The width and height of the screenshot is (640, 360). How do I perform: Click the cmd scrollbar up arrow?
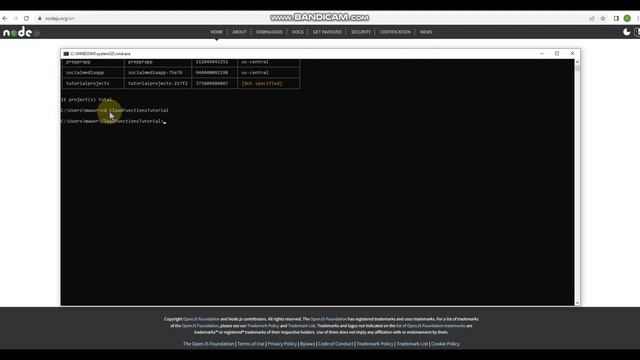click(x=577, y=62)
